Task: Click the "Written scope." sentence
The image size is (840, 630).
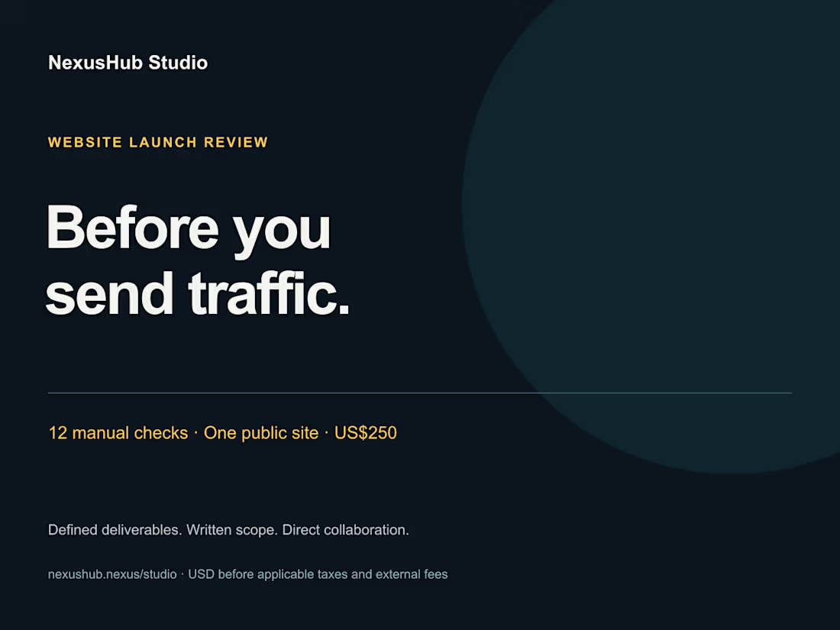Action: tap(232, 530)
